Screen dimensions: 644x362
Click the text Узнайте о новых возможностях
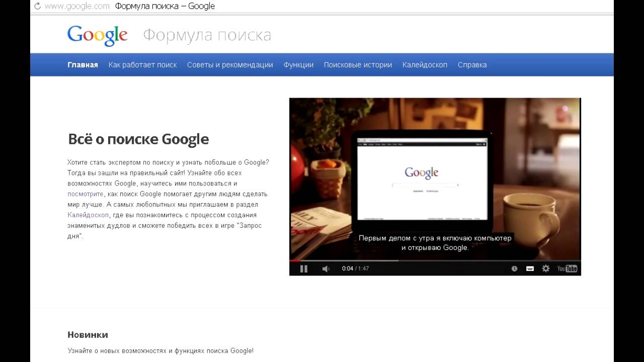[x=117, y=351]
